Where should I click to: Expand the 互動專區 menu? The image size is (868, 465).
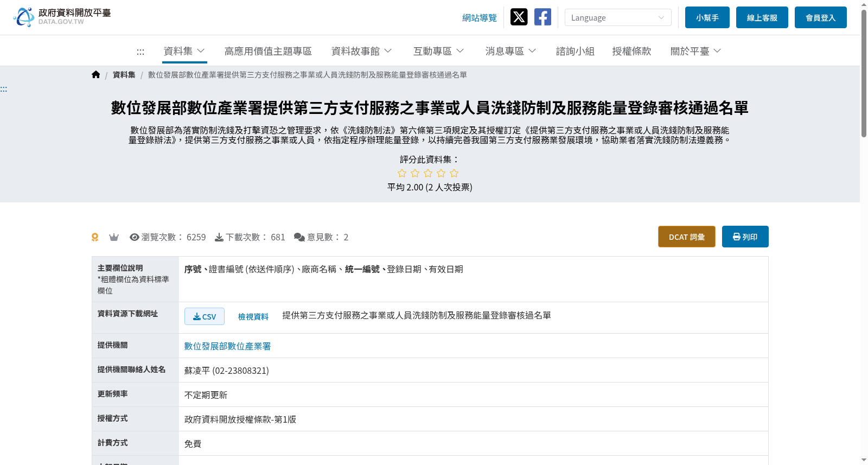[x=438, y=51]
